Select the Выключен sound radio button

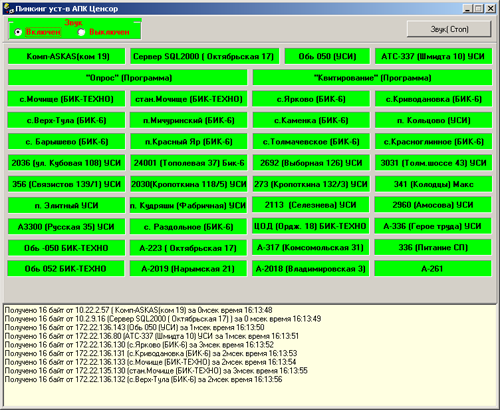click(x=81, y=32)
